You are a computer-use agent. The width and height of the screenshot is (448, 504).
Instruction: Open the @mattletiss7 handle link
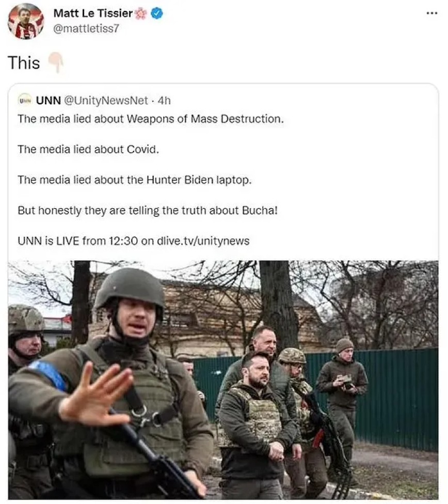pyautogui.click(x=86, y=28)
